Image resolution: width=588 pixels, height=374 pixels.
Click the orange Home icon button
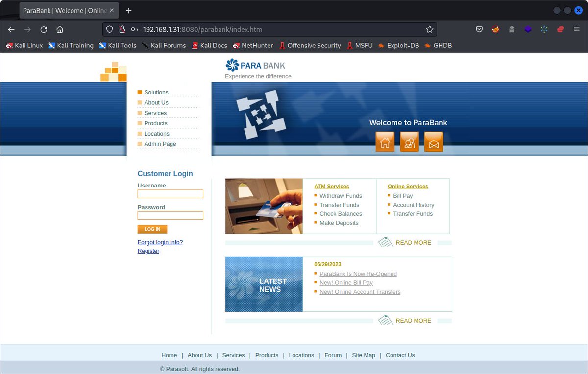(x=385, y=142)
